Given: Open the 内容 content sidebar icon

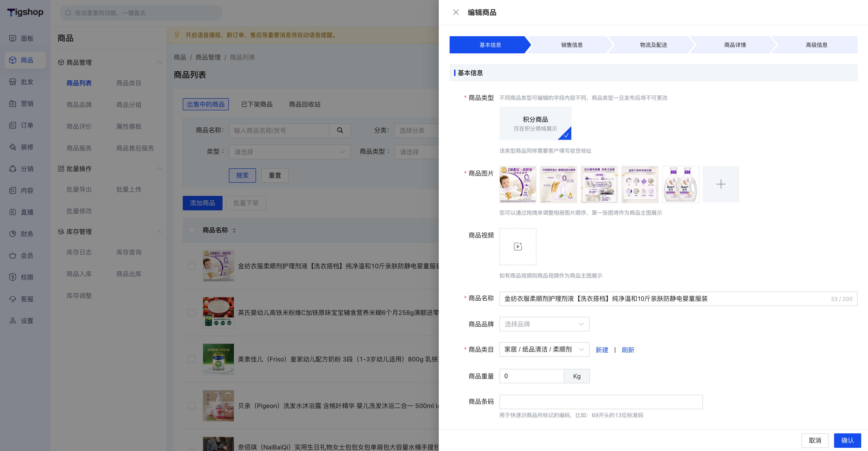Looking at the screenshot, I should click(12, 190).
